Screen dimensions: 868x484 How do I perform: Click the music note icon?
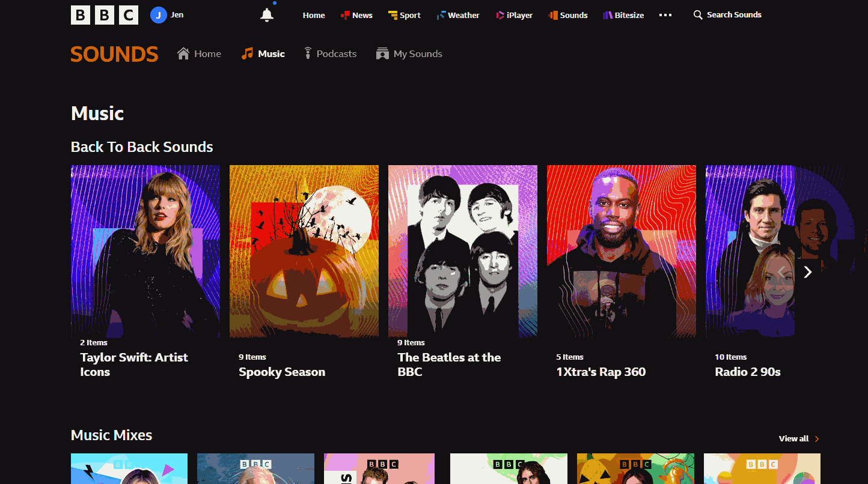coord(247,53)
